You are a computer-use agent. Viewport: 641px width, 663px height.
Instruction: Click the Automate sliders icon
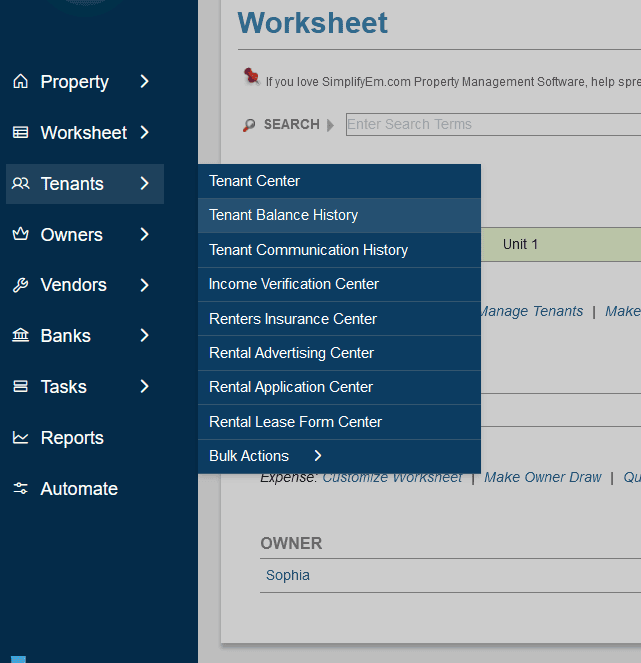coord(20,489)
